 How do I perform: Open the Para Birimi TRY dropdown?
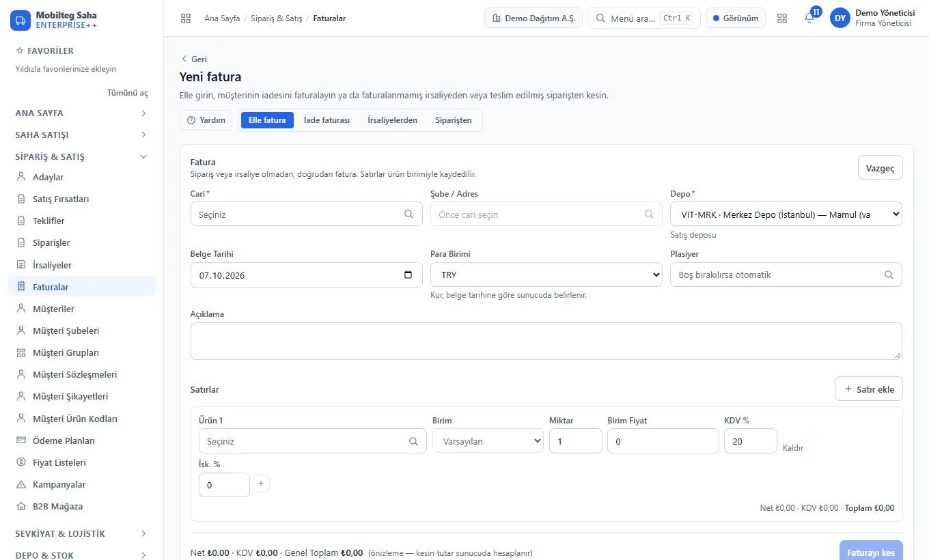point(546,275)
